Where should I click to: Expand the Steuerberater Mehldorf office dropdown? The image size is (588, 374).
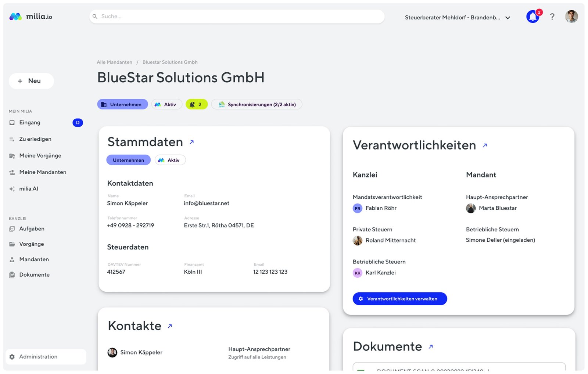[458, 17]
